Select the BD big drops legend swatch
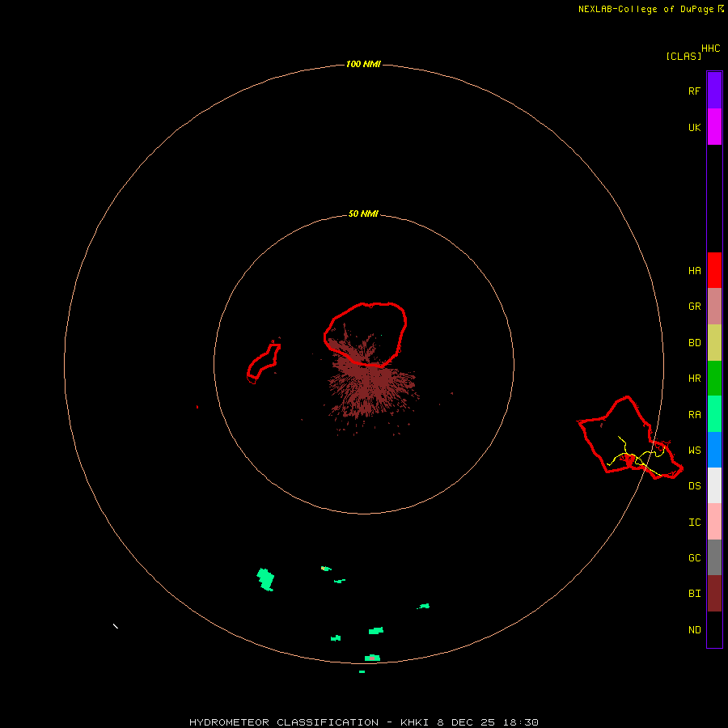The width and height of the screenshot is (728, 728). 714,343
